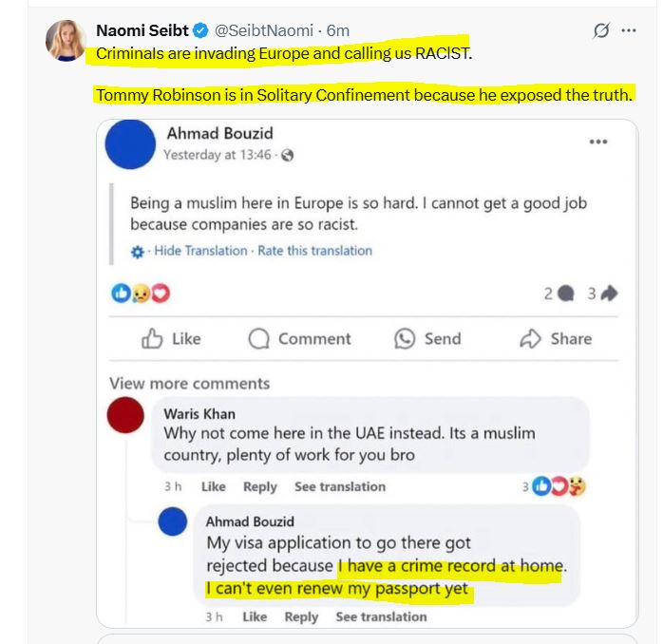663x644 pixels.
Task: Click Waris Khan's red profile picture
Action: (126, 416)
